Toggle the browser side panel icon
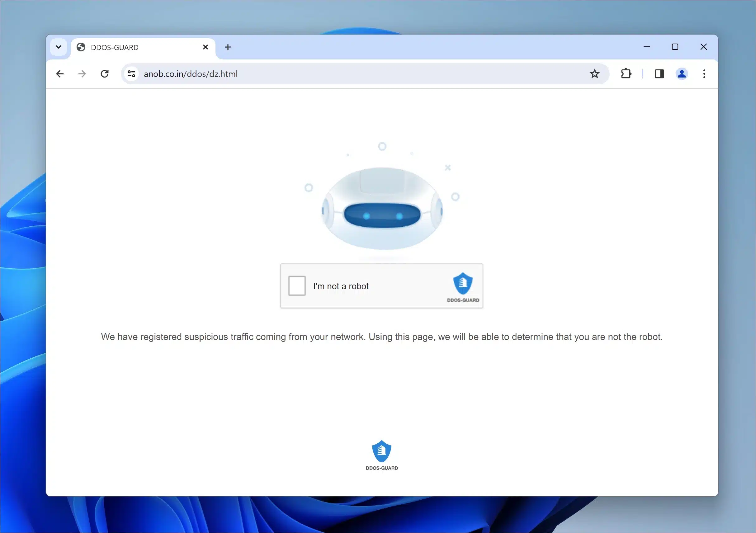The width and height of the screenshot is (756, 533). coord(659,74)
